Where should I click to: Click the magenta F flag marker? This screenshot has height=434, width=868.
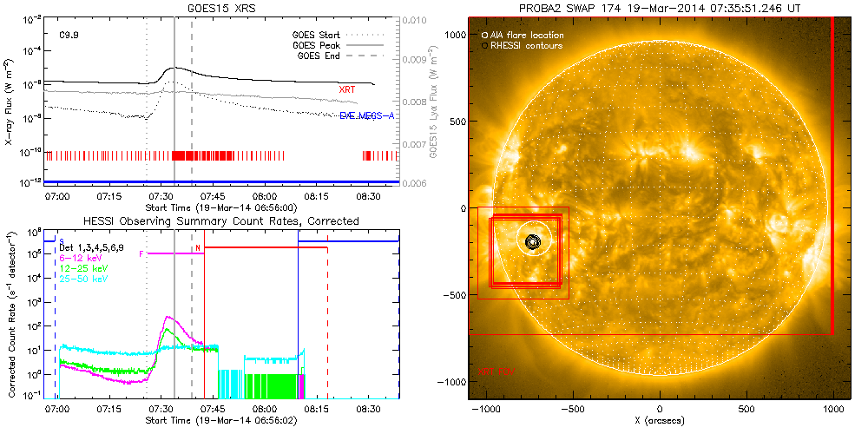point(141,253)
